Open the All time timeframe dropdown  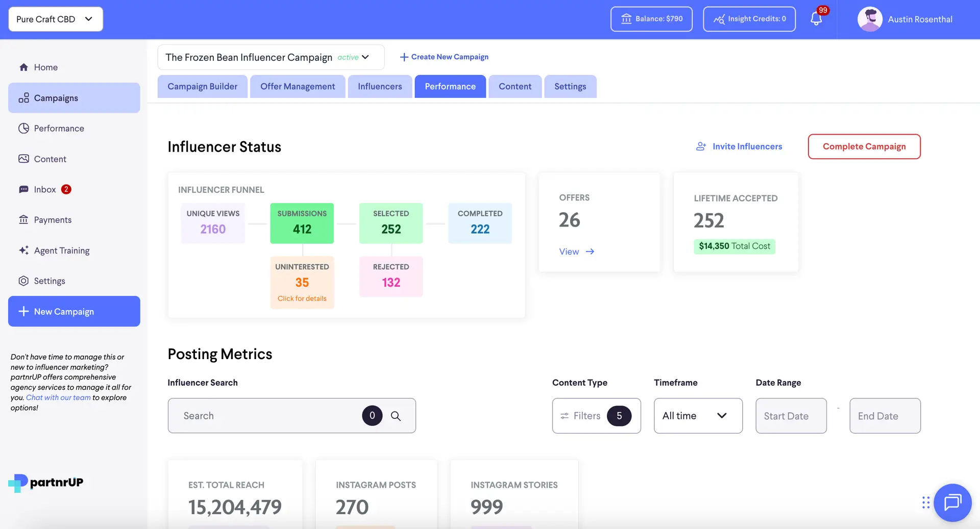click(698, 416)
